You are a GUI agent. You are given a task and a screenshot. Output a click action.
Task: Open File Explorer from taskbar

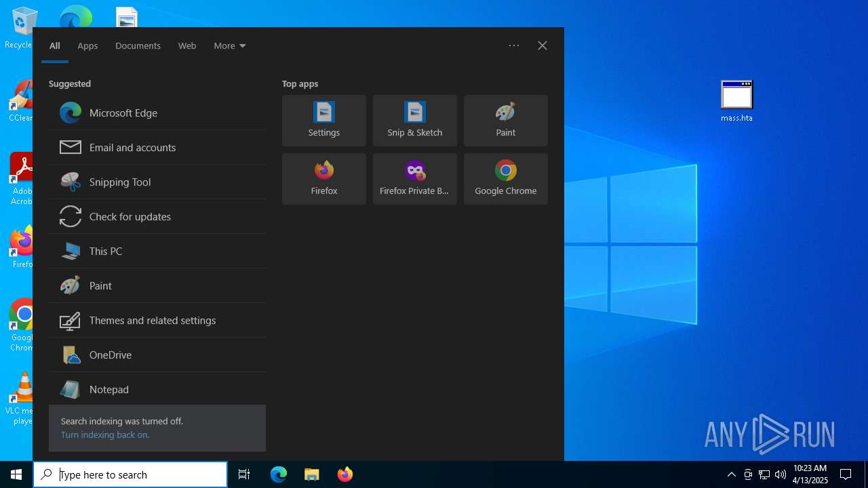click(x=312, y=474)
